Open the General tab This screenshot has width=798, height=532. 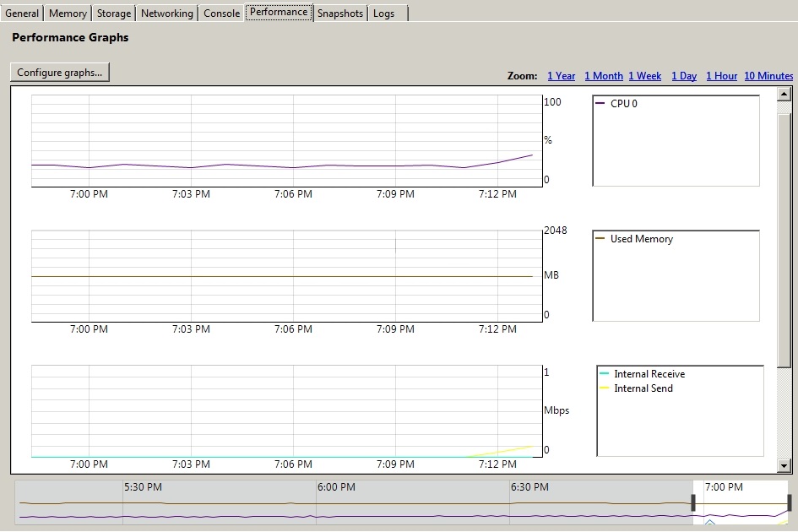click(22, 14)
